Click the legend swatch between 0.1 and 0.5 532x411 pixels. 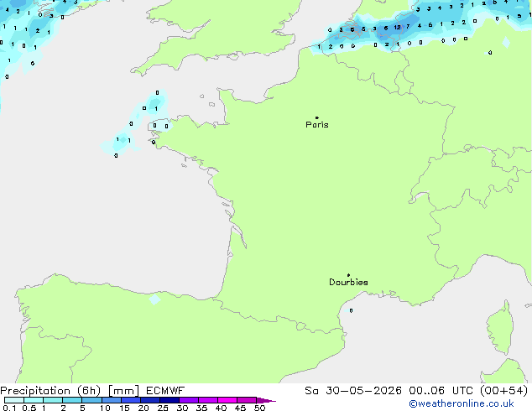(14, 400)
